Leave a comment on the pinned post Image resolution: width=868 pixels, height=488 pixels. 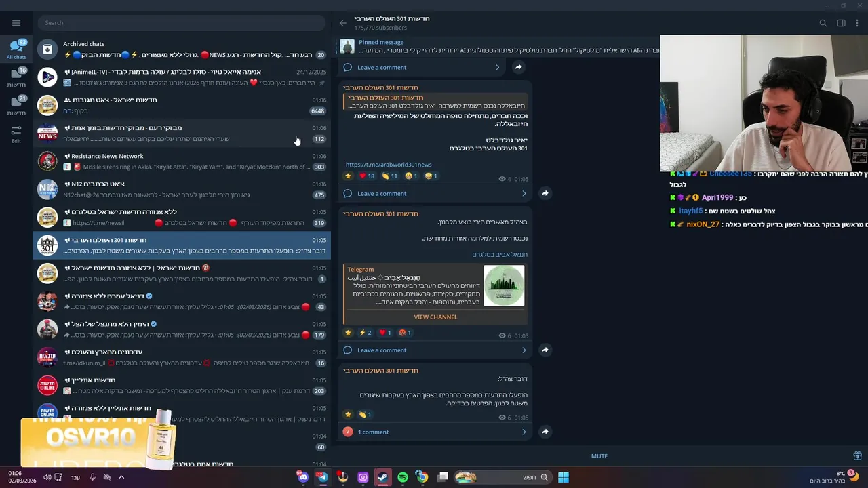[382, 67]
